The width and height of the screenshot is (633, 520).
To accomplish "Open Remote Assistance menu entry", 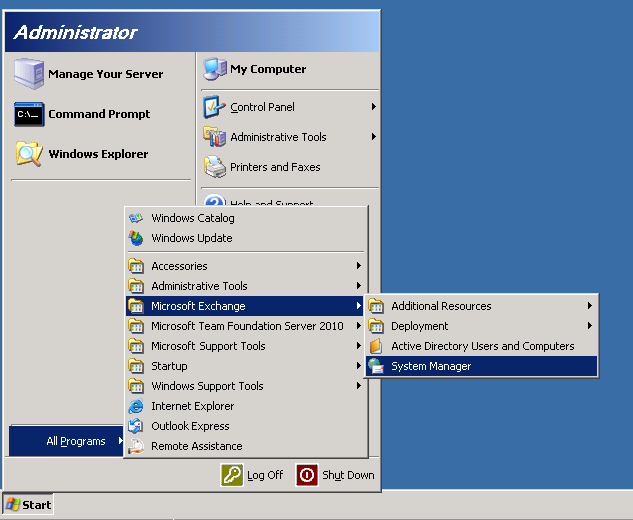I will [245, 446].
